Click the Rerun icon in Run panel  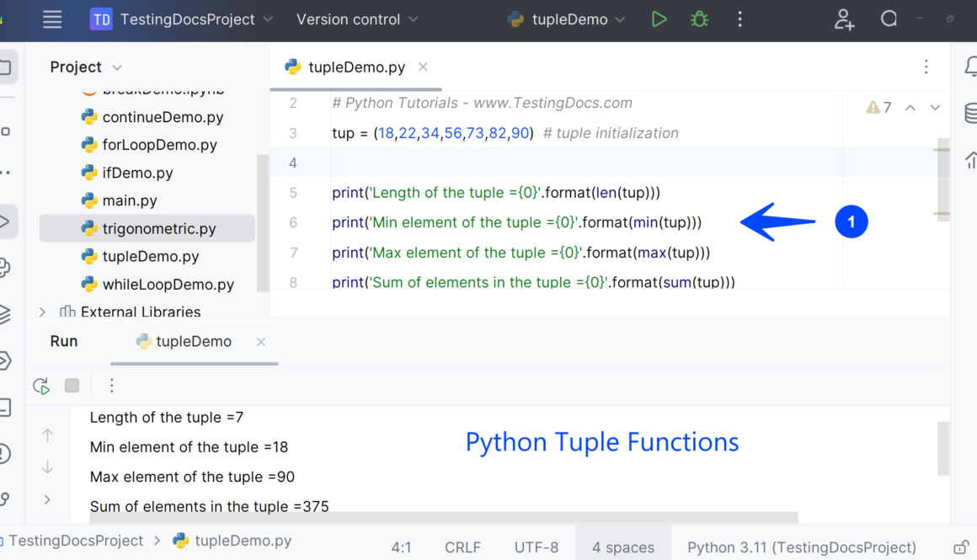(40, 386)
